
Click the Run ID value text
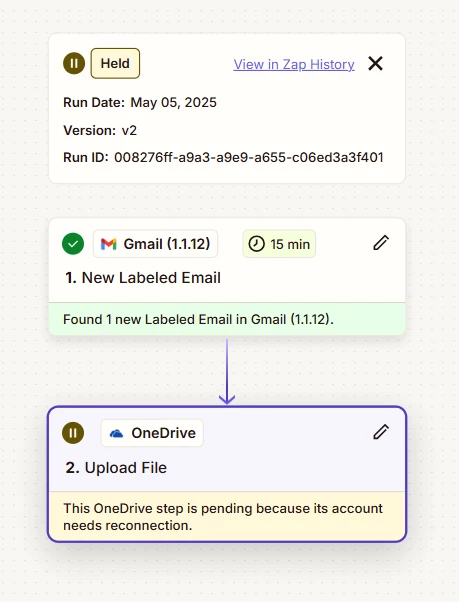[x=249, y=157]
